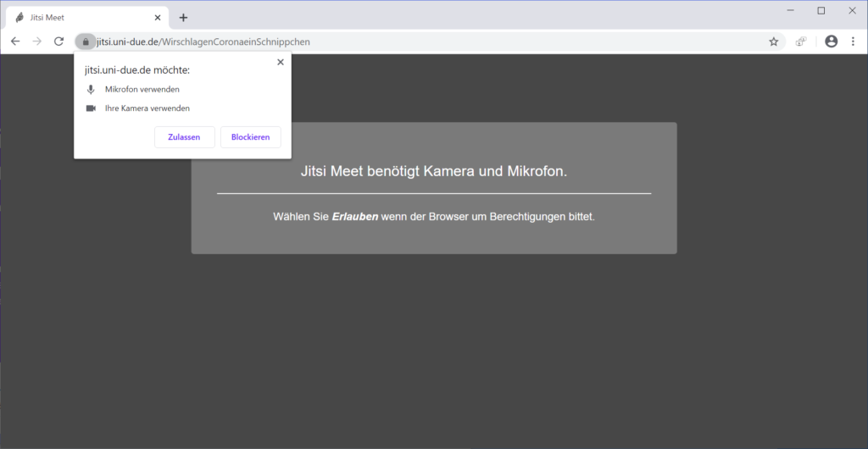Image resolution: width=868 pixels, height=449 pixels.
Task: Click the bold word 'Erlauben' in the hint
Action: [x=355, y=217]
